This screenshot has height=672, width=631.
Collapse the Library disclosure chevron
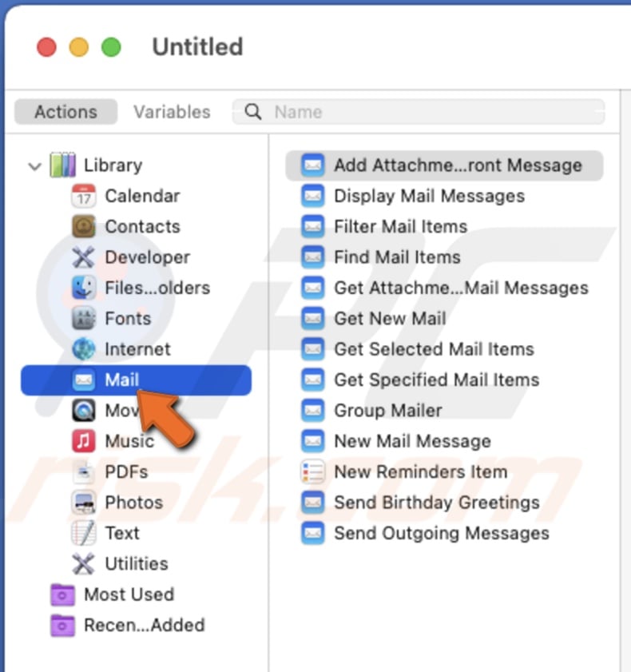(x=34, y=166)
